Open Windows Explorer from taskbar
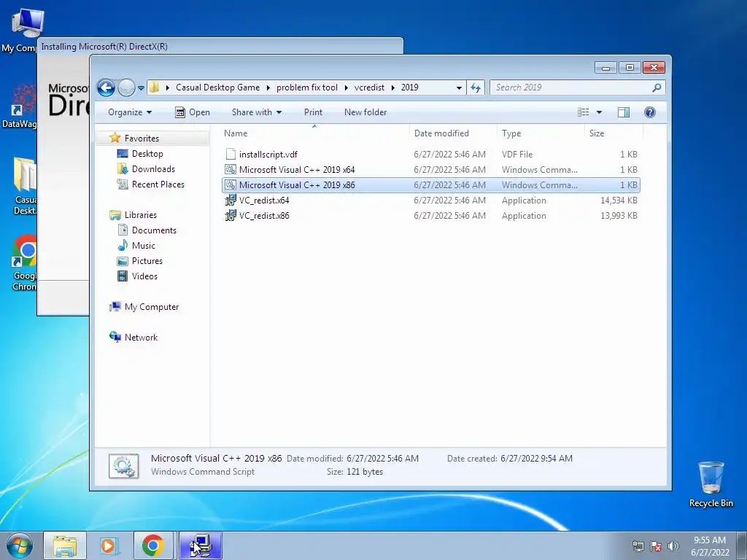 point(65,545)
